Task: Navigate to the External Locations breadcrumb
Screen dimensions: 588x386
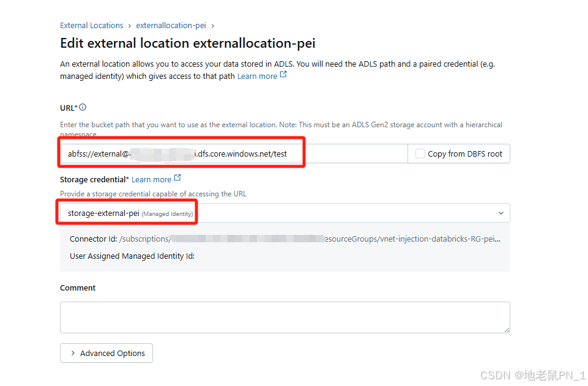Action: [91, 25]
